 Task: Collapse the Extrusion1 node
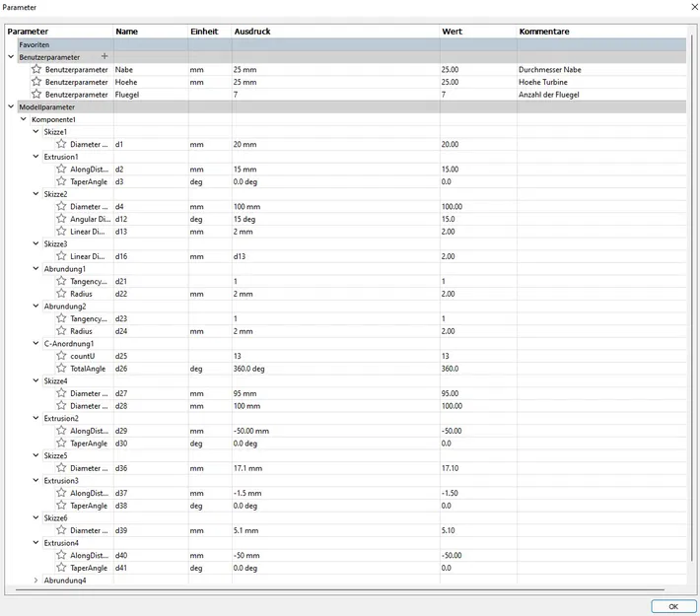(x=36, y=157)
